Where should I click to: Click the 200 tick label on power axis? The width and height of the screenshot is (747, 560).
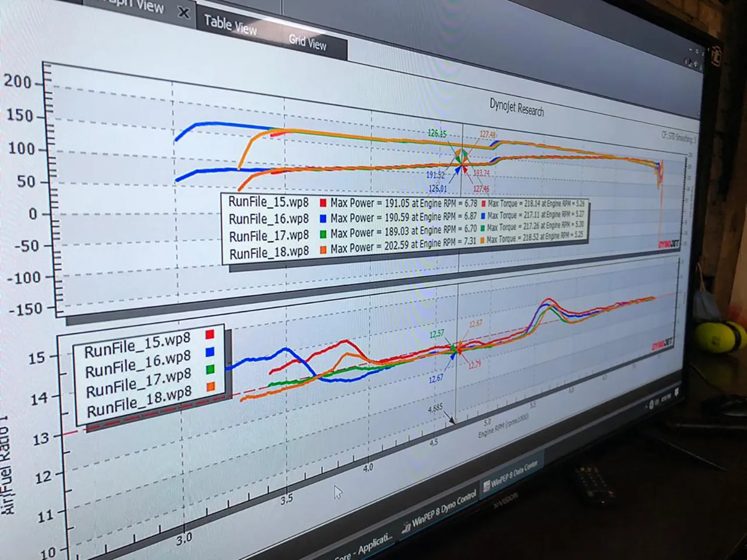tap(18, 82)
